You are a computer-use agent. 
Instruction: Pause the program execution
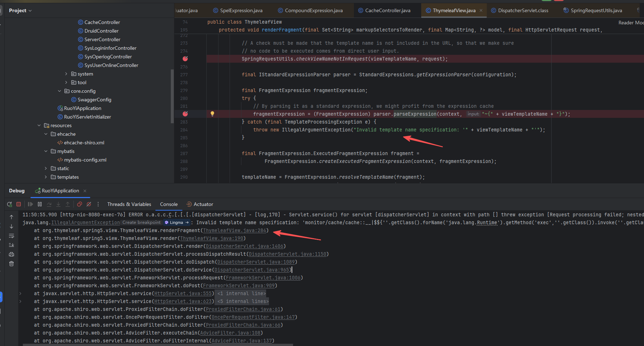(x=40, y=204)
